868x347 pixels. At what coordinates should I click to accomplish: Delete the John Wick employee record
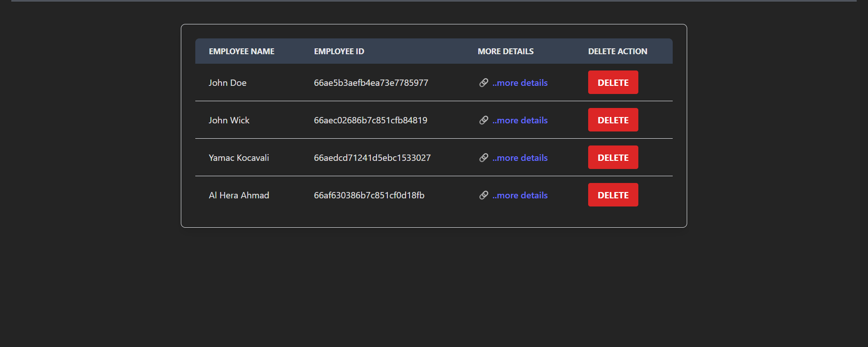[x=613, y=120]
